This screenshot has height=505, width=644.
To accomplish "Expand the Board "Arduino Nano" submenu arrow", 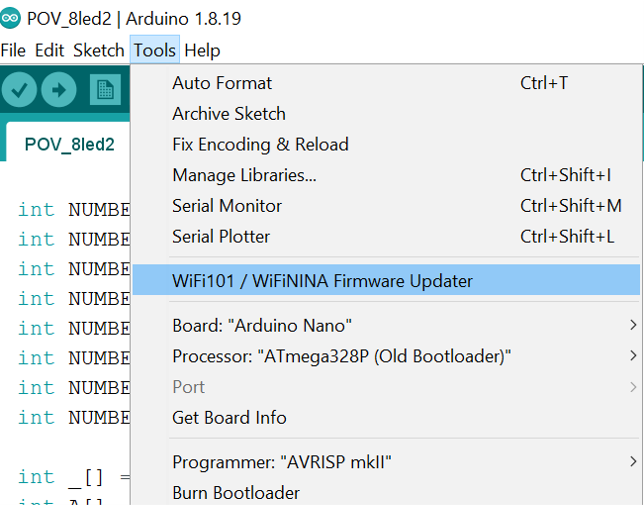I will [632, 325].
